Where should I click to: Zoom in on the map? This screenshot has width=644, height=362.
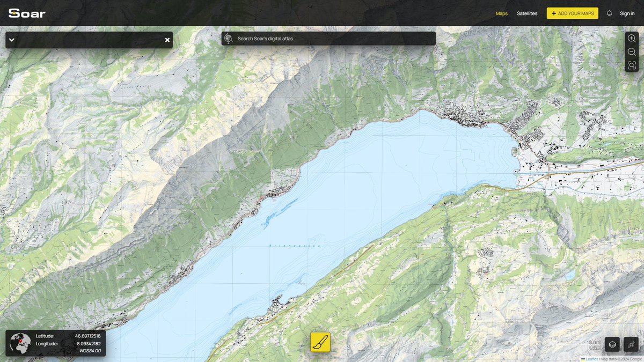click(x=632, y=39)
